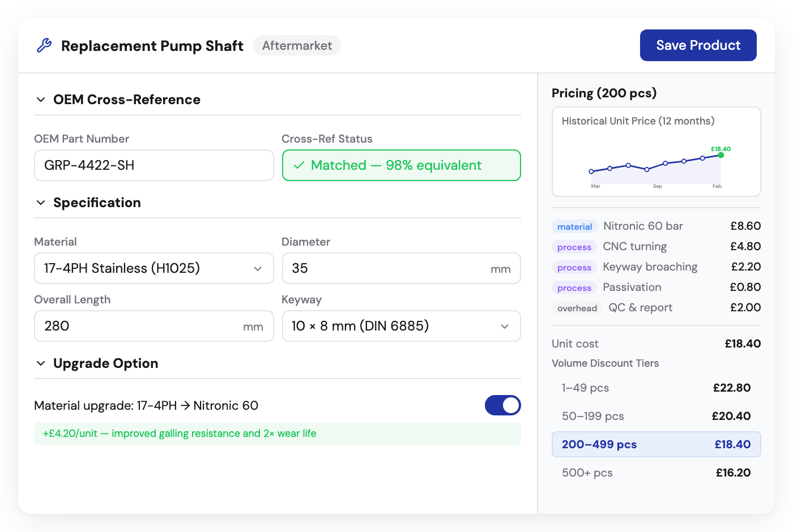
Task: Click the OEM Part Number field
Action: [x=154, y=165]
